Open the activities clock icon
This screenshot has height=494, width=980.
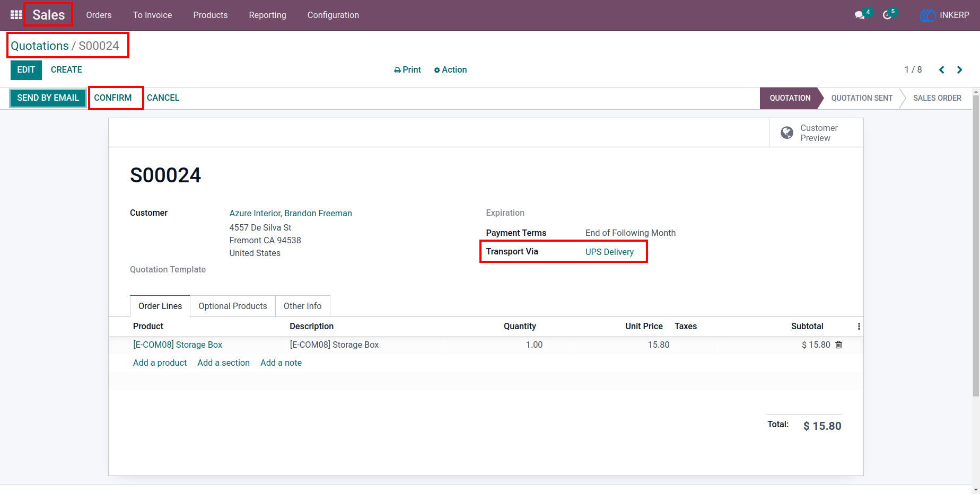(x=887, y=15)
